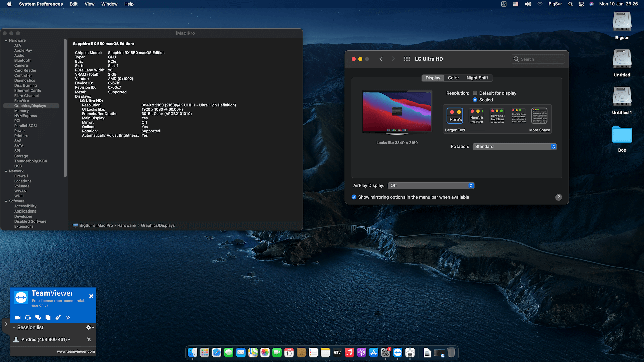Select the Scaled resolution radio button

point(475,100)
